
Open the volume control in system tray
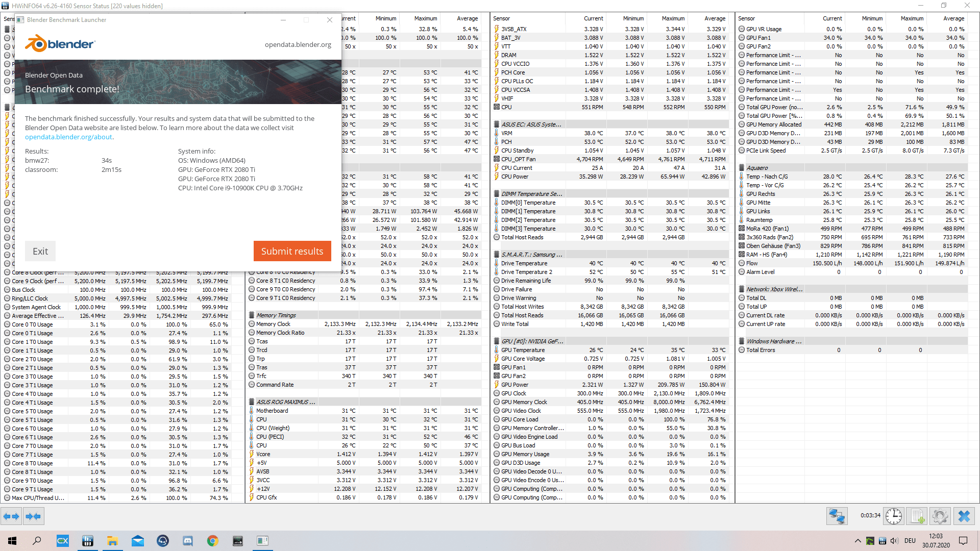coord(894,541)
